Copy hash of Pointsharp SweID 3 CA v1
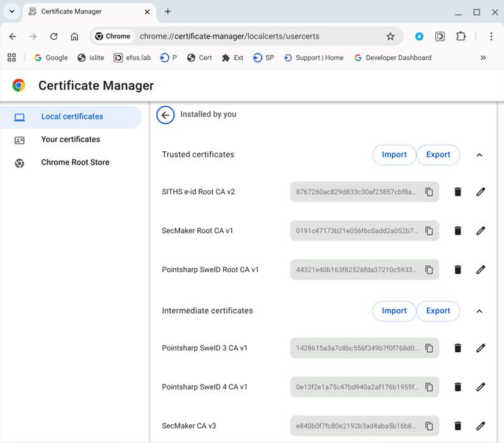 point(429,348)
